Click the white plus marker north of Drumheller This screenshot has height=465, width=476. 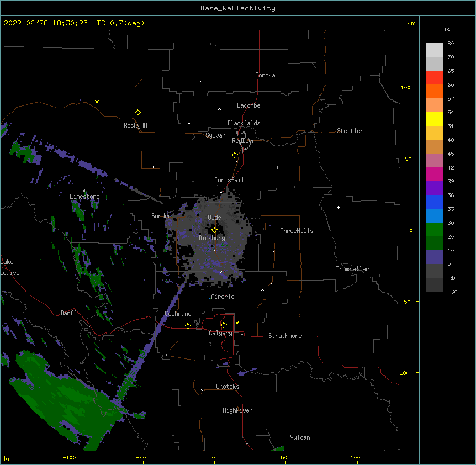pyautogui.click(x=338, y=207)
